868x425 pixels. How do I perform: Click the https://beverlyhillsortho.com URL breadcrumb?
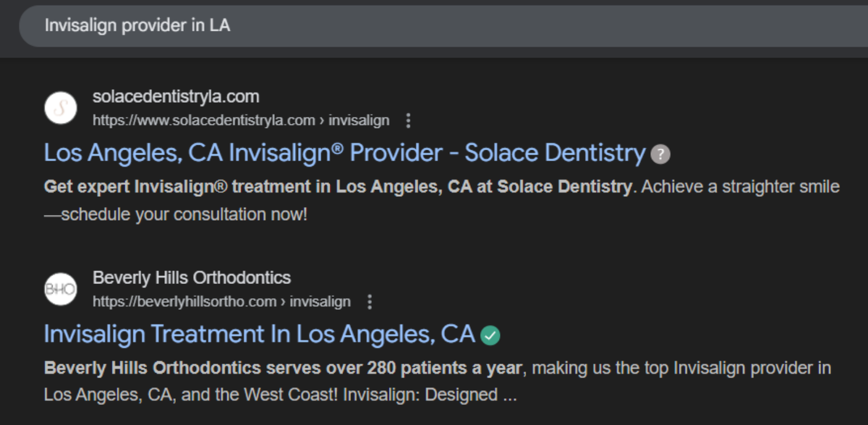(x=184, y=301)
